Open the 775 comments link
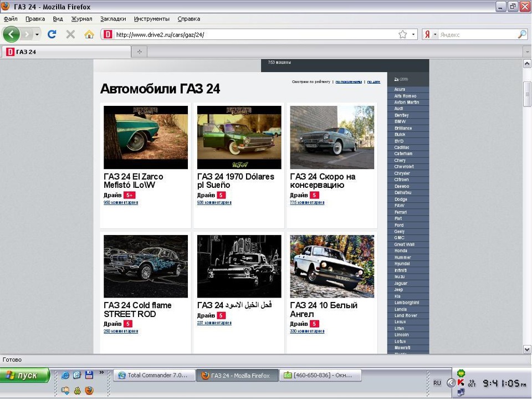This screenshot has width=532, height=399. pos(307,203)
